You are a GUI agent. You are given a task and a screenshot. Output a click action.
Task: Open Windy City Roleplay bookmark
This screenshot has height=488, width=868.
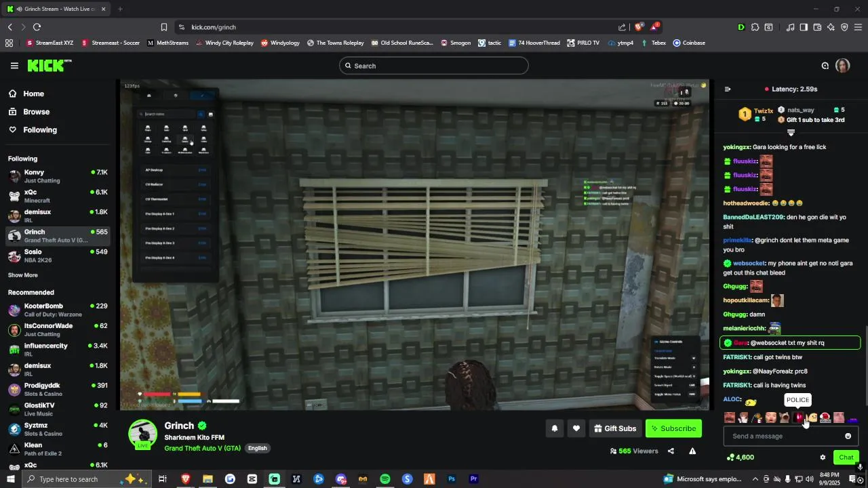(224, 43)
